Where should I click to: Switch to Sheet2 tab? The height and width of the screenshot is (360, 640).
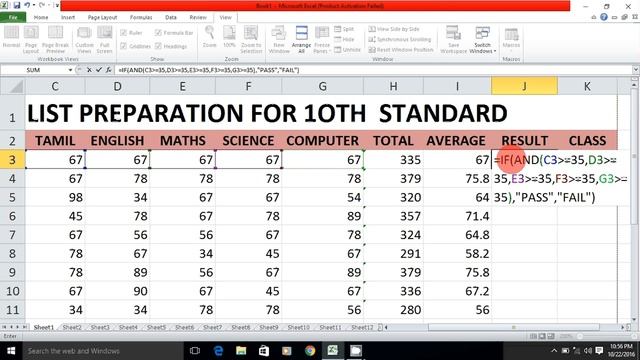click(x=72, y=327)
